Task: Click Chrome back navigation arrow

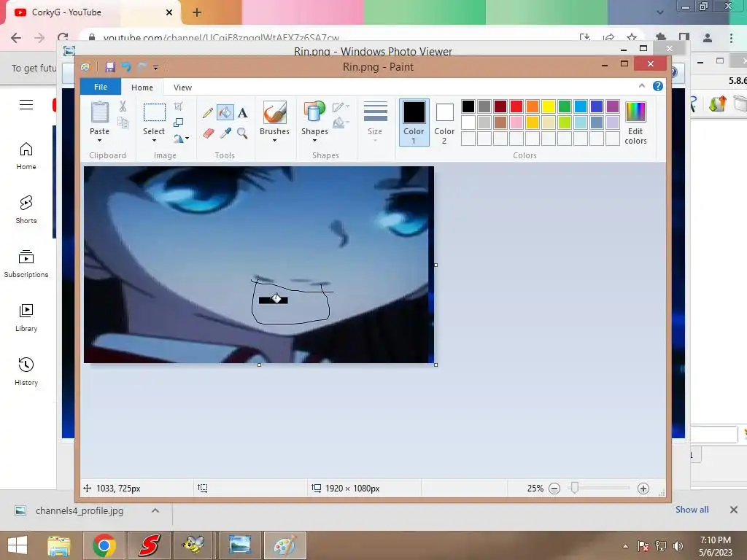Action: pyautogui.click(x=16, y=38)
